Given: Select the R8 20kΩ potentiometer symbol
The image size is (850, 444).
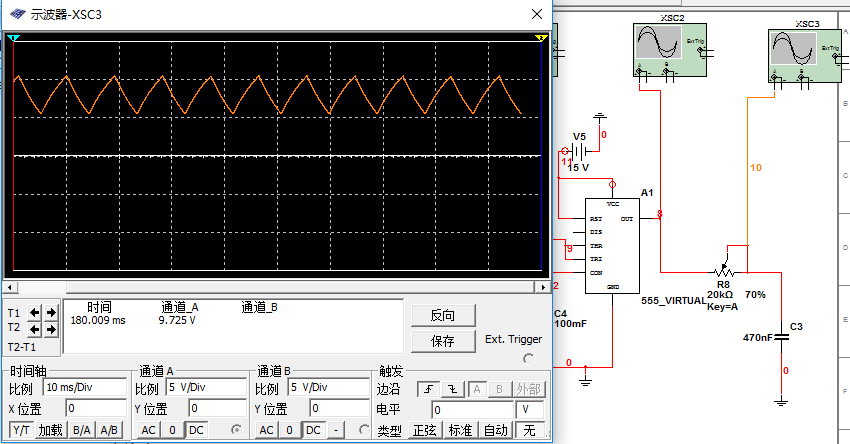Looking at the screenshot, I should pos(723,270).
